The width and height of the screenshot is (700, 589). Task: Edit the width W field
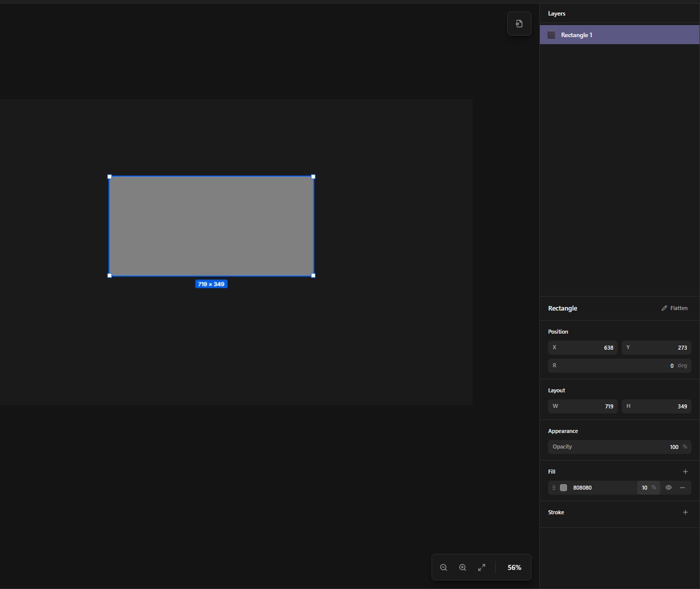pyautogui.click(x=583, y=406)
